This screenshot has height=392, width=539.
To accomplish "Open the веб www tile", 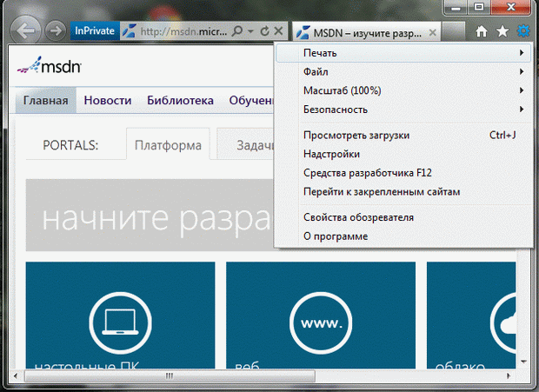I will (x=321, y=315).
